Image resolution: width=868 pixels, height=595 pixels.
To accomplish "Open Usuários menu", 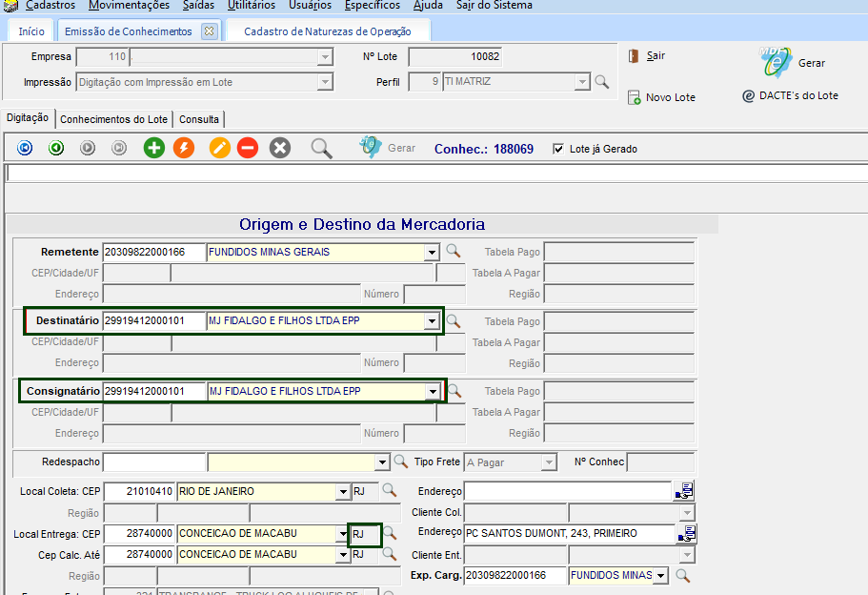I will coord(310,5).
